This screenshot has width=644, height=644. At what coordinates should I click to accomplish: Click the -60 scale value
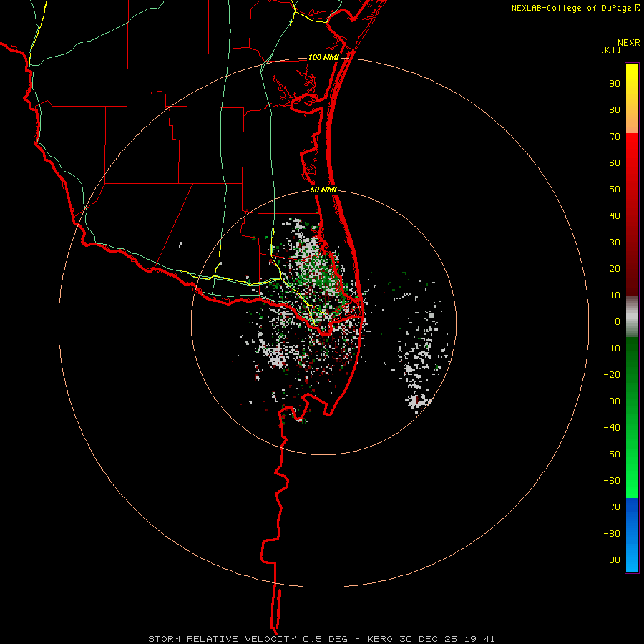(612, 481)
